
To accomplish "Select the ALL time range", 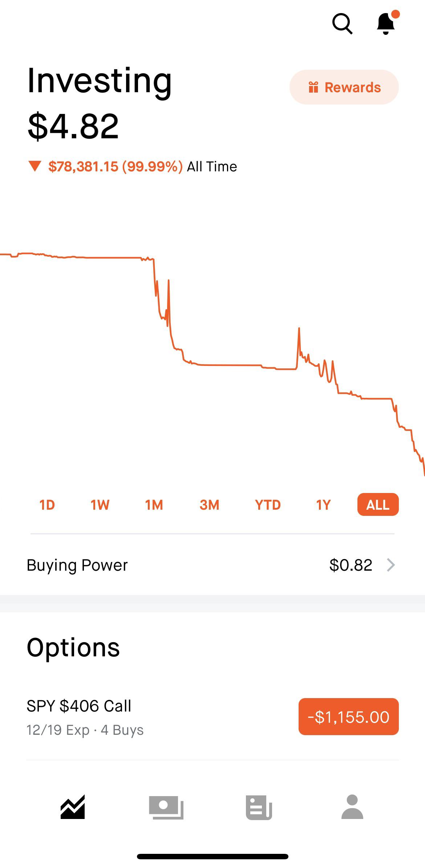I will pyautogui.click(x=378, y=505).
